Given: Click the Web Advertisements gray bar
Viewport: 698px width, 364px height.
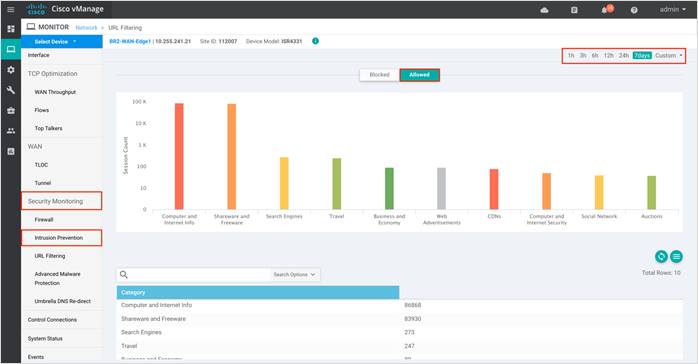Looking at the screenshot, I should tap(441, 189).
